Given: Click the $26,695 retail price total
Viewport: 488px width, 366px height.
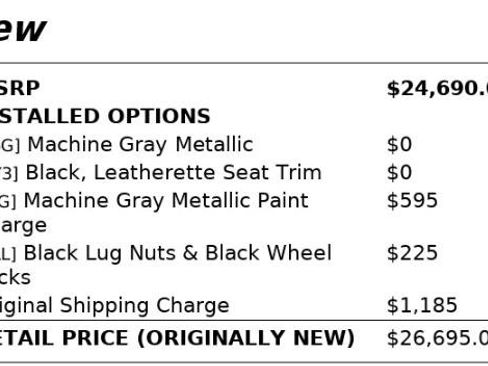Looking at the screenshot, I should click(437, 339).
